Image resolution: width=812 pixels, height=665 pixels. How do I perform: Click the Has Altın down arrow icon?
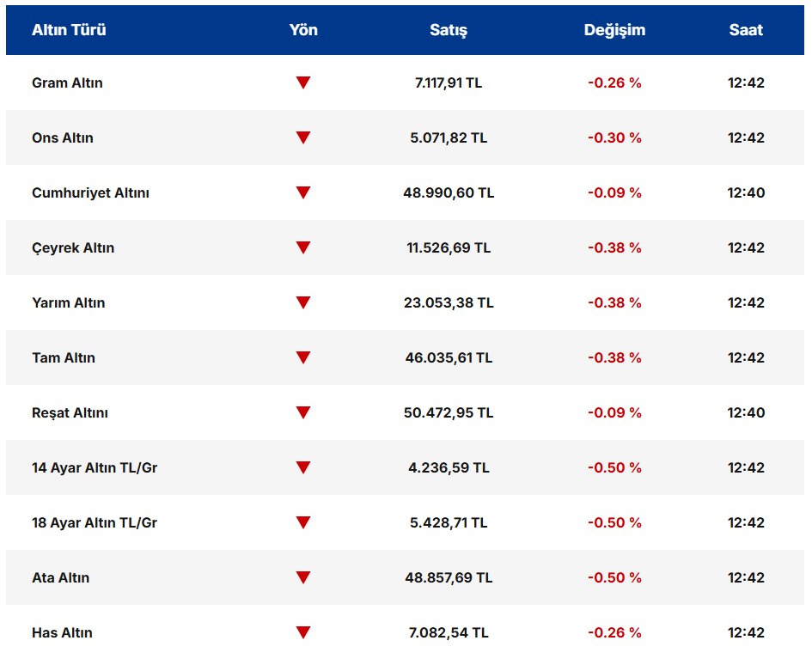(x=302, y=632)
